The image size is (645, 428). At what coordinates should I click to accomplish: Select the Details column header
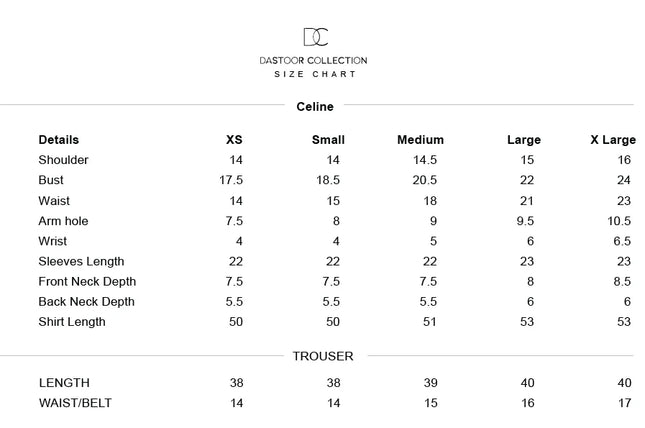tap(58, 140)
